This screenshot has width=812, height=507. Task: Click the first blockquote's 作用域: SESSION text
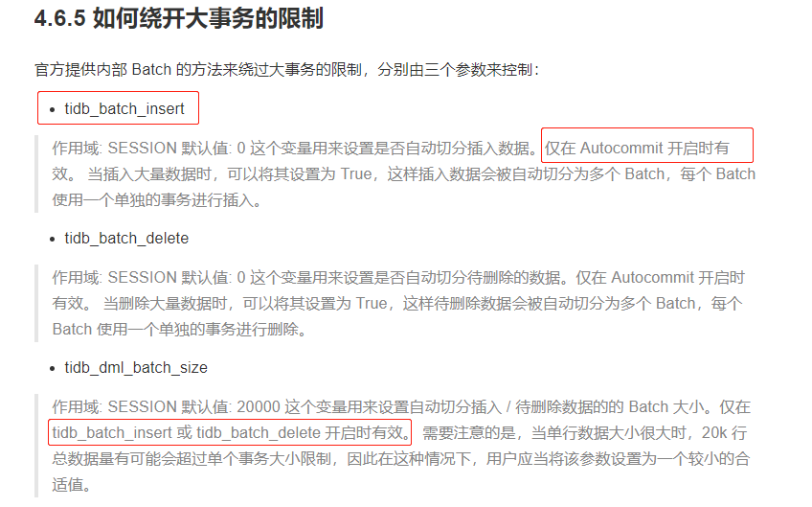[115, 149]
